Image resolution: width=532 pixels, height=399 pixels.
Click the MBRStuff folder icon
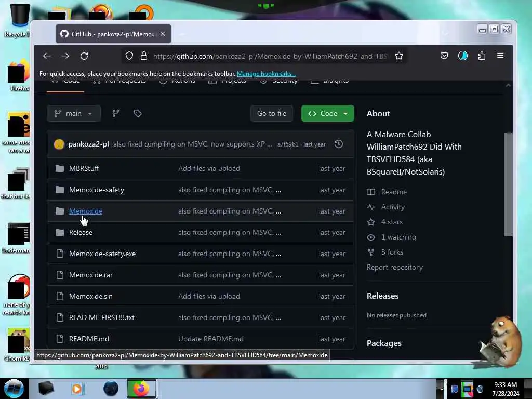point(60,168)
